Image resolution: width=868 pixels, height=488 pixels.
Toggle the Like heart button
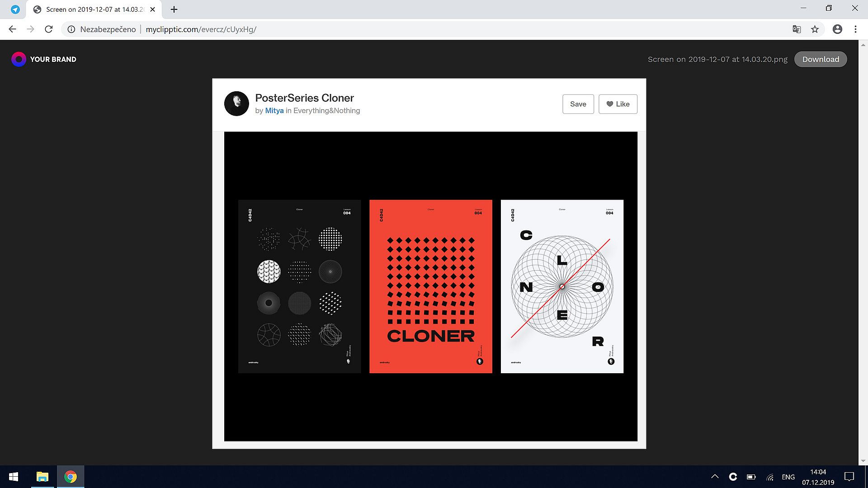[x=618, y=104]
